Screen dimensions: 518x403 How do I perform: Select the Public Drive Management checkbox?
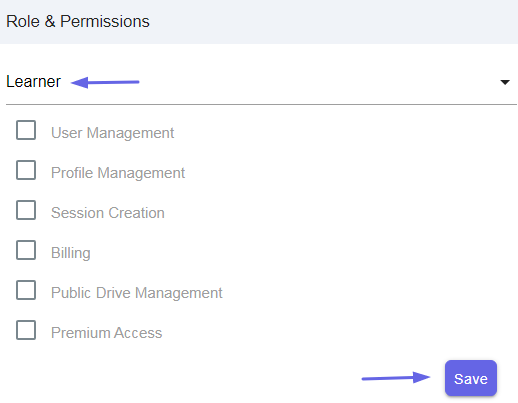26,290
